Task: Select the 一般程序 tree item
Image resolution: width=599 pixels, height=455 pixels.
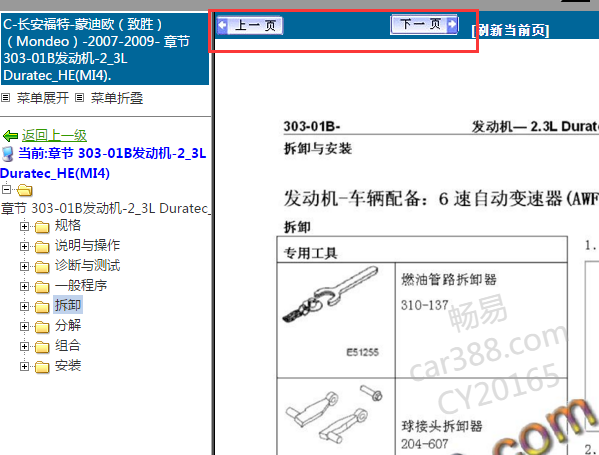Action: click(x=81, y=285)
